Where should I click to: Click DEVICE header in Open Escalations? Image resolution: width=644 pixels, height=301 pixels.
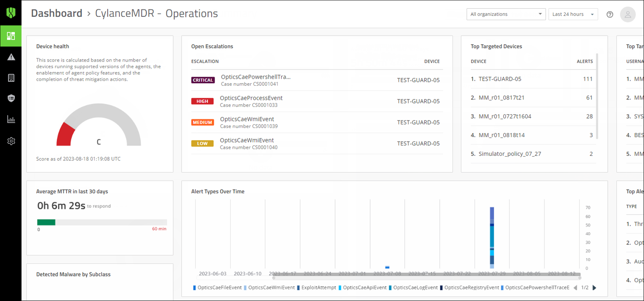[x=432, y=61]
